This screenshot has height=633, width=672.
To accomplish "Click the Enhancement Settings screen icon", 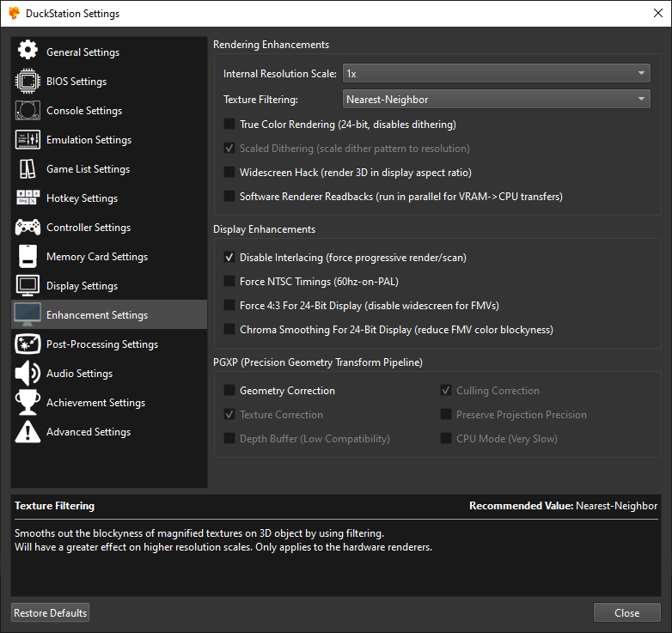I will tap(27, 315).
